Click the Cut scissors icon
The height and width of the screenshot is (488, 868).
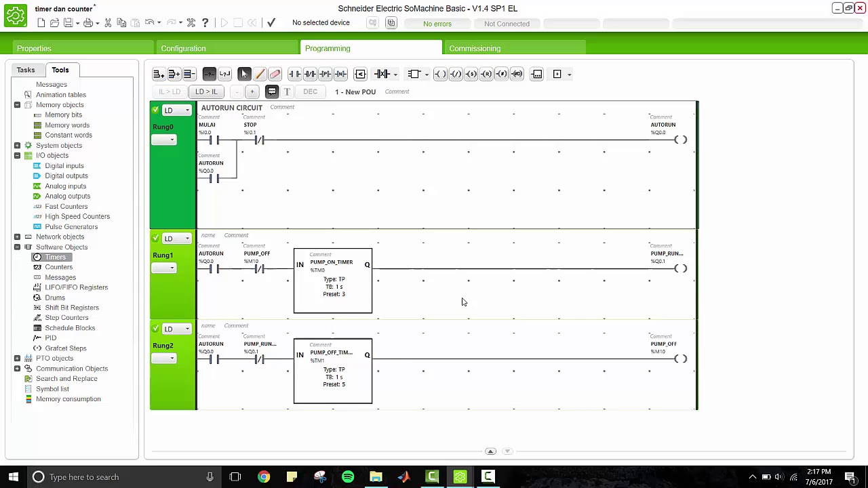[108, 23]
